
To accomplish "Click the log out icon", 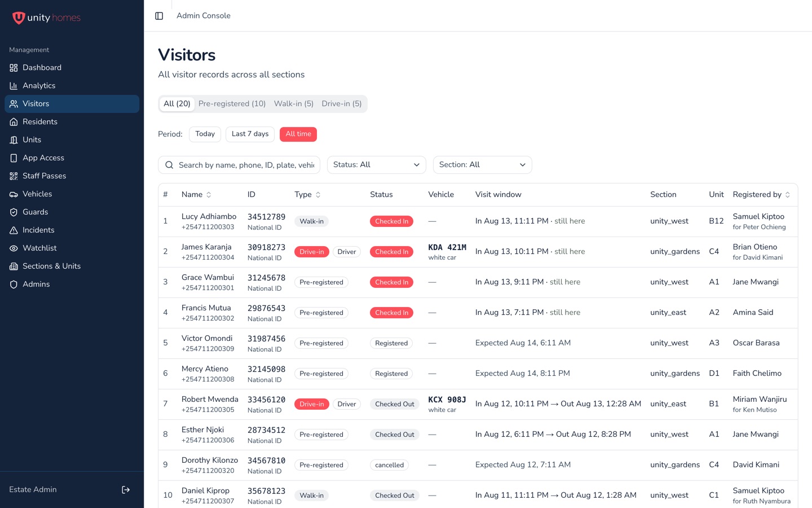I will [126, 490].
